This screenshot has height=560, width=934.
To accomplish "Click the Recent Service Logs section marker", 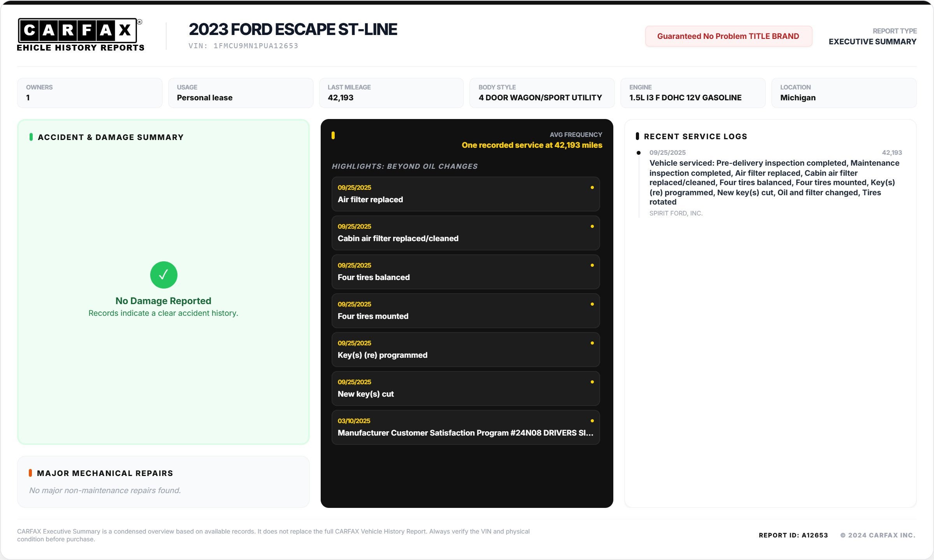I will coord(637,136).
